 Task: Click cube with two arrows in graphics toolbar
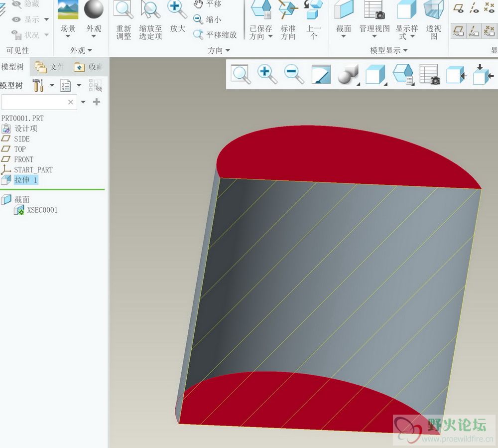click(483, 74)
